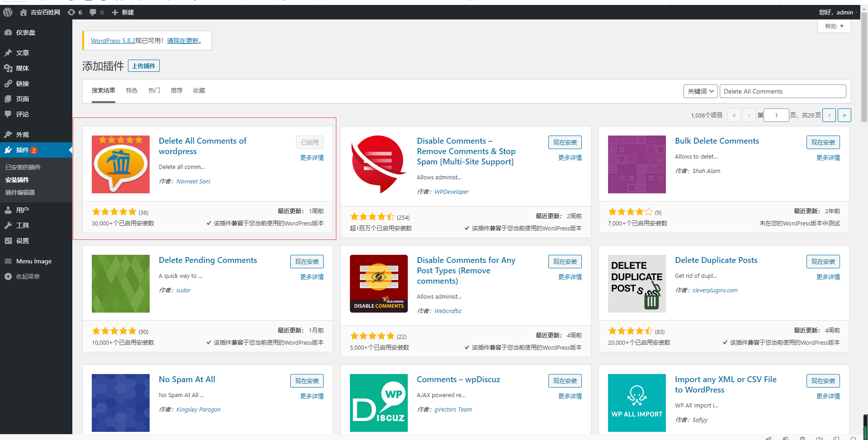Expand the 帮助 help dropdown
Viewport: 868px width, 440px height.
point(834,26)
